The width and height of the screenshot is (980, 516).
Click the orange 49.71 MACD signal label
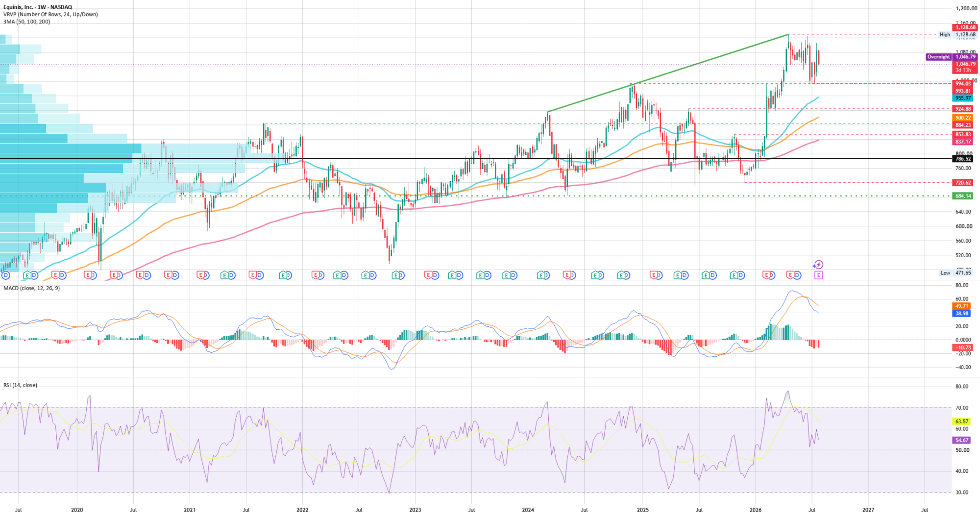(962, 306)
